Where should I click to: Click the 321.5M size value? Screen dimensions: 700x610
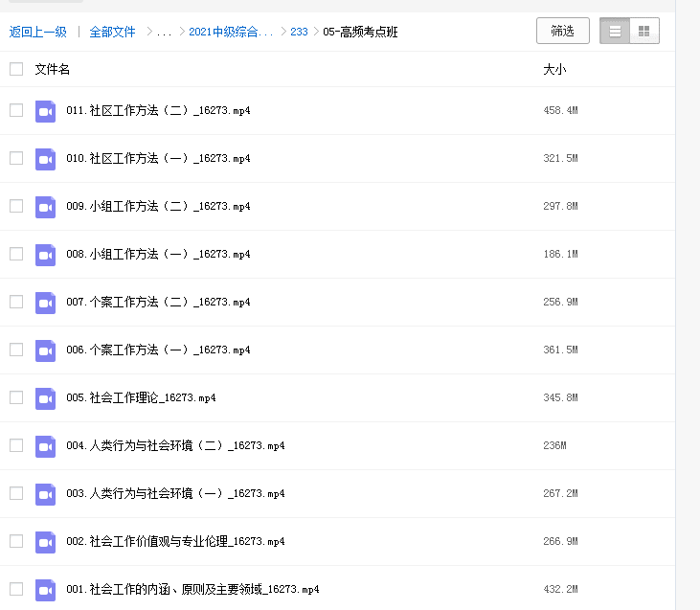[560, 158]
